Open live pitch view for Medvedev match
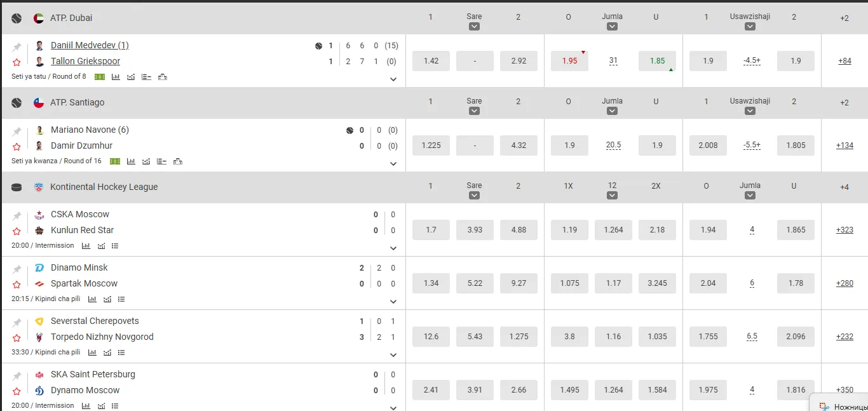This screenshot has height=411, width=868. coord(100,77)
